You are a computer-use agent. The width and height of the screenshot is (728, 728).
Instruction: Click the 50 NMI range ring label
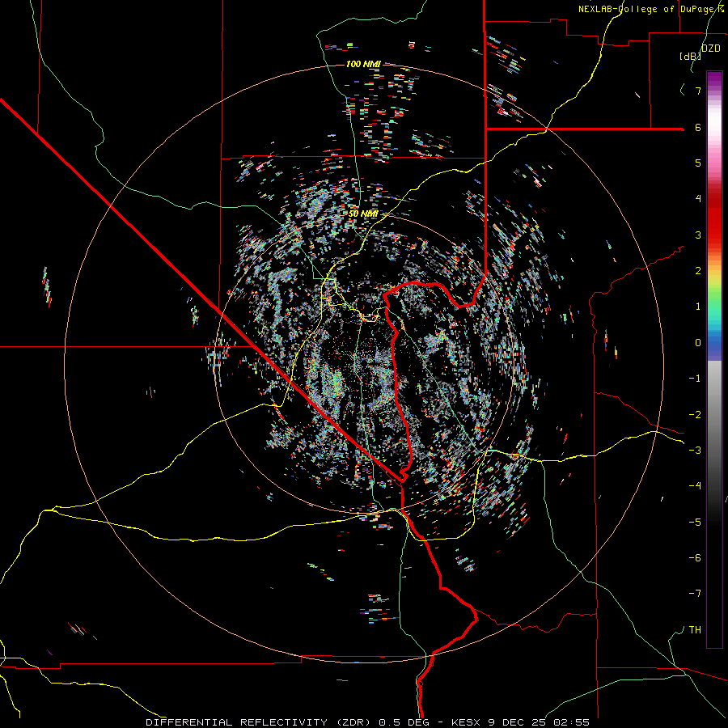[x=363, y=214]
